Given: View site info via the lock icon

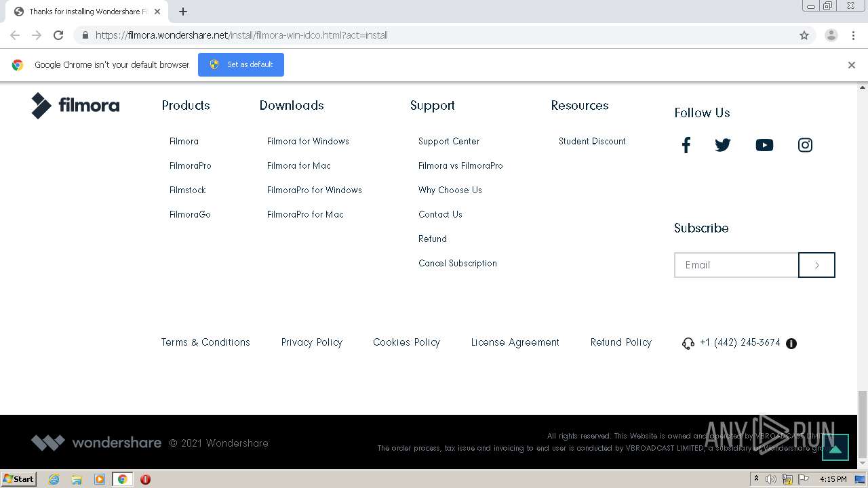Looking at the screenshot, I should coord(85,35).
